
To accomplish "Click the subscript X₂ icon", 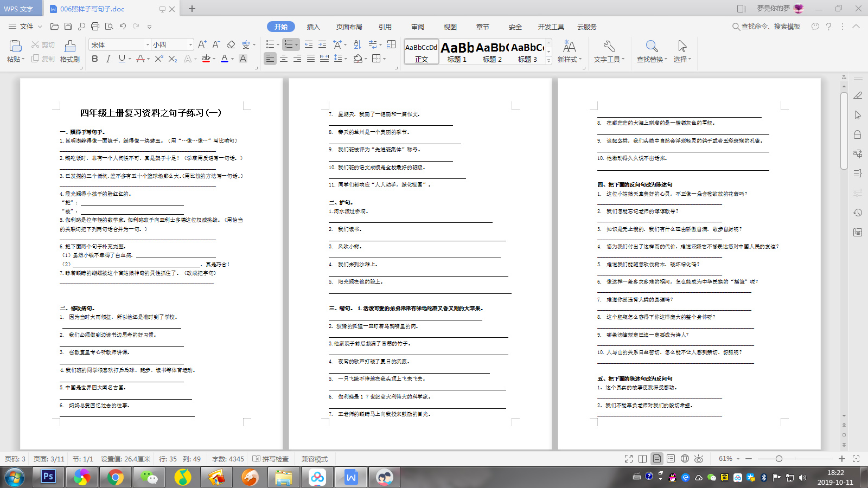I will click(x=173, y=59).
